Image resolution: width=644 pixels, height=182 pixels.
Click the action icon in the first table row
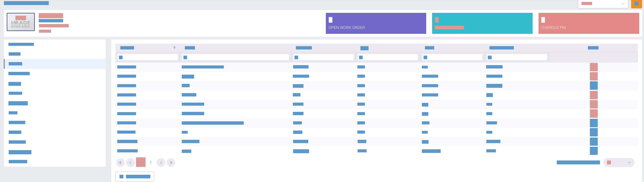coord(594,67)
